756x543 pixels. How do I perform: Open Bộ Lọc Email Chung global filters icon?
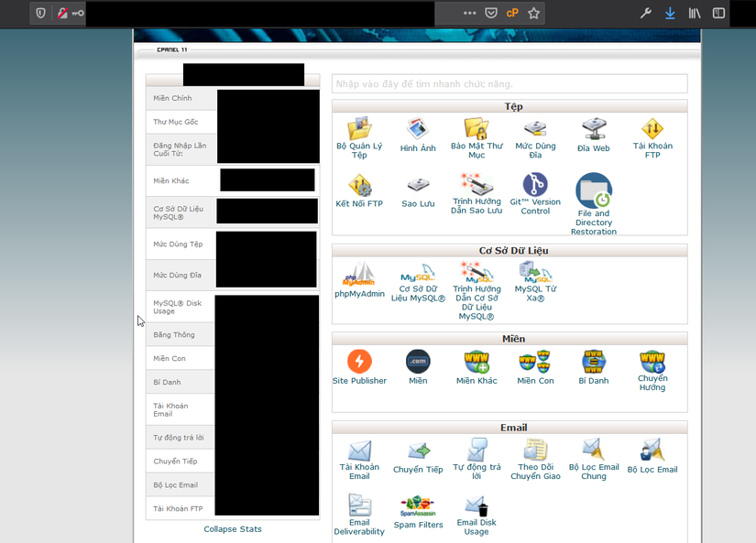(x=594, y=450)
